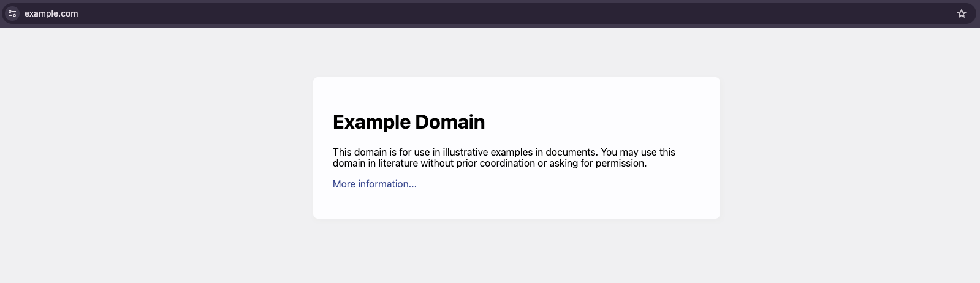Click the word literature in the paragraph

click(x=398, y=163)
